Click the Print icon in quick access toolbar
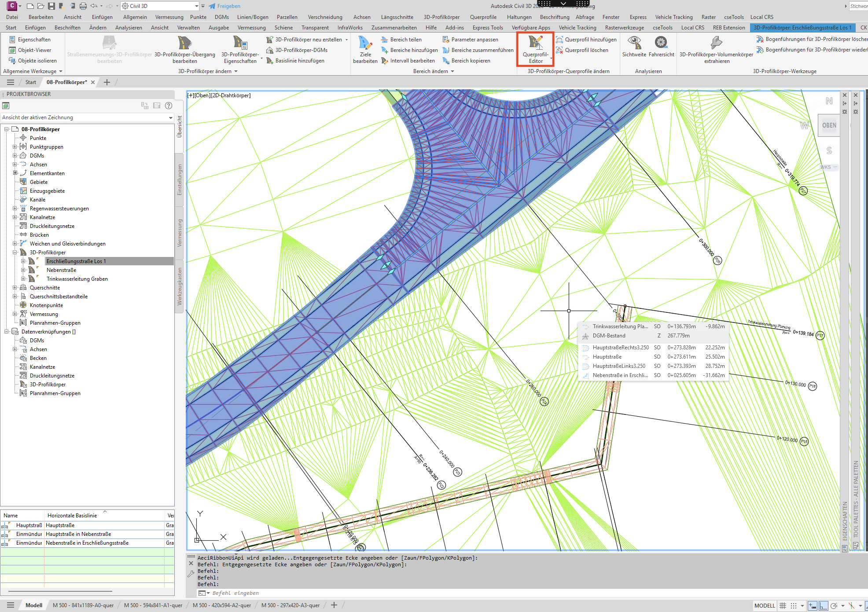Image resolution: width=868 pixels, height=612 pixels. pyautogui.click(x=83, y=6)
